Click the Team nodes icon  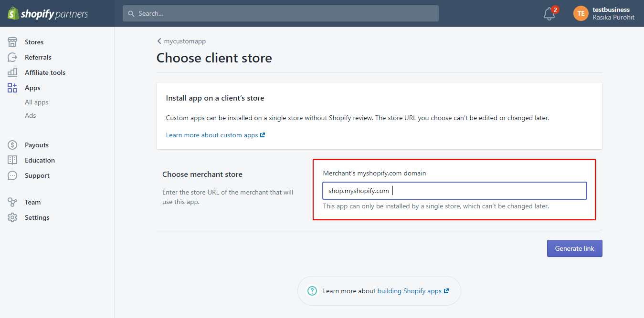pos(12,202)
